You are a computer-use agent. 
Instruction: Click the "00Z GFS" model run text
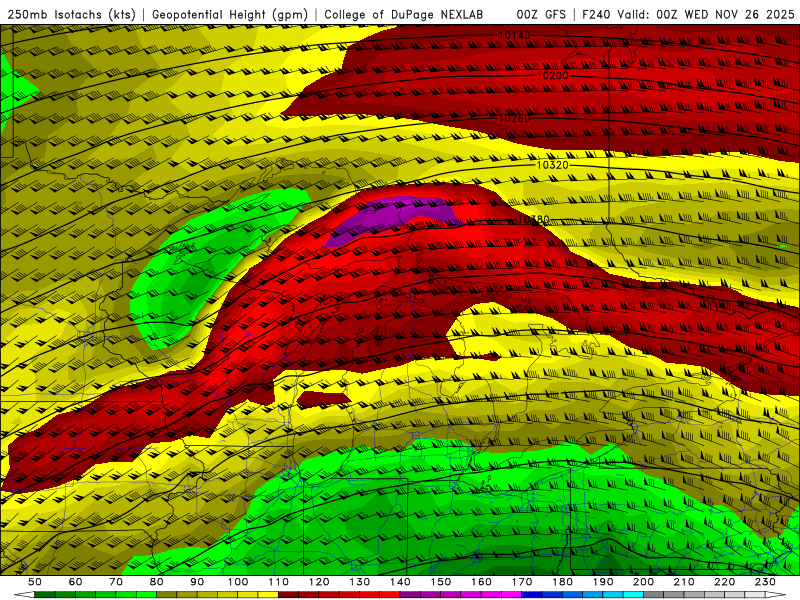(x=541, y=14)
